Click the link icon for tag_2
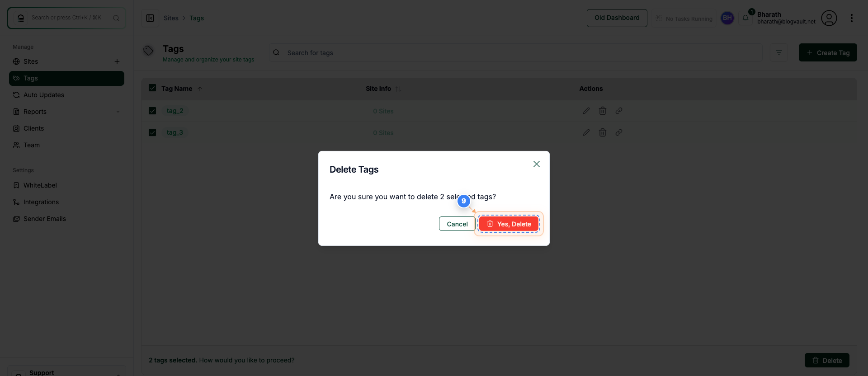Viewport: 868px width, 376px height. pos(619,111)
